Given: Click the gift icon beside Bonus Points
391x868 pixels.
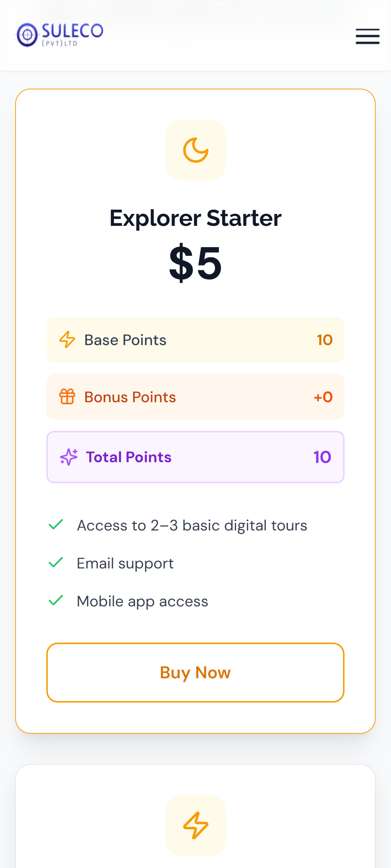Looking at the screenshot, I should [x=67, y=397].
